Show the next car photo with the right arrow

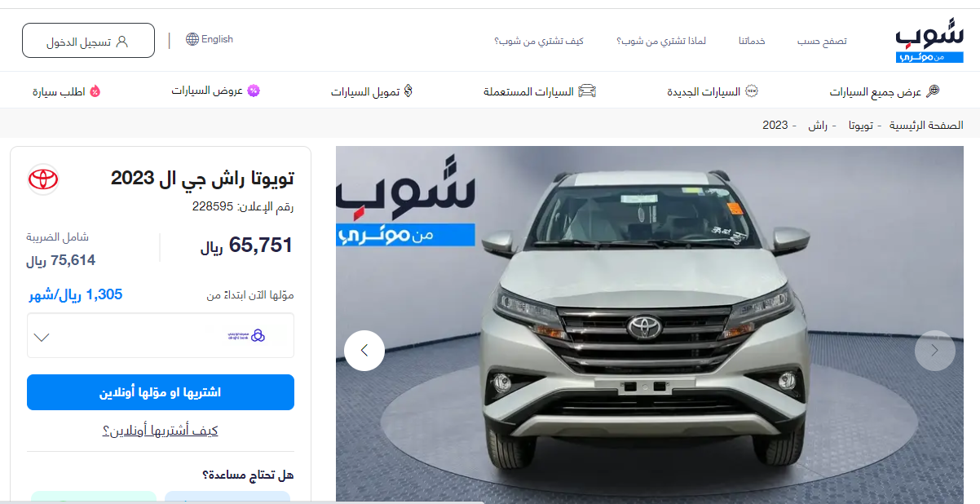pos(934,351)
